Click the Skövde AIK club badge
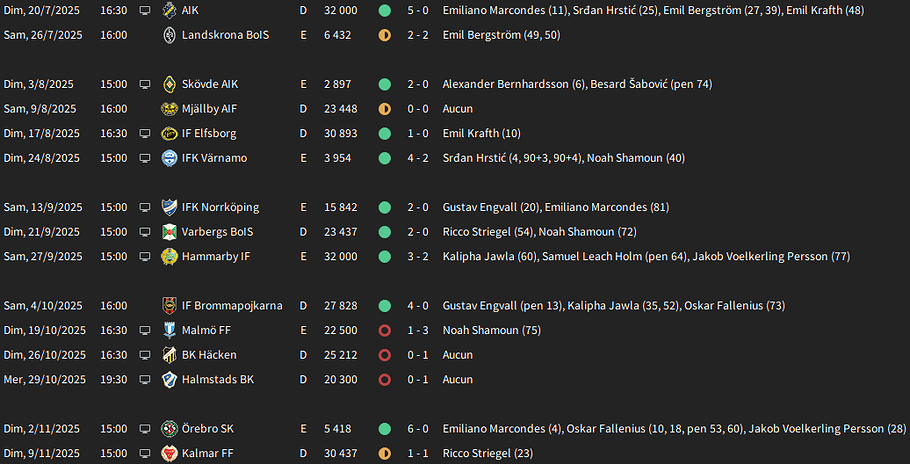The width and height of the screenshot is (910, 464). [169, 84]
